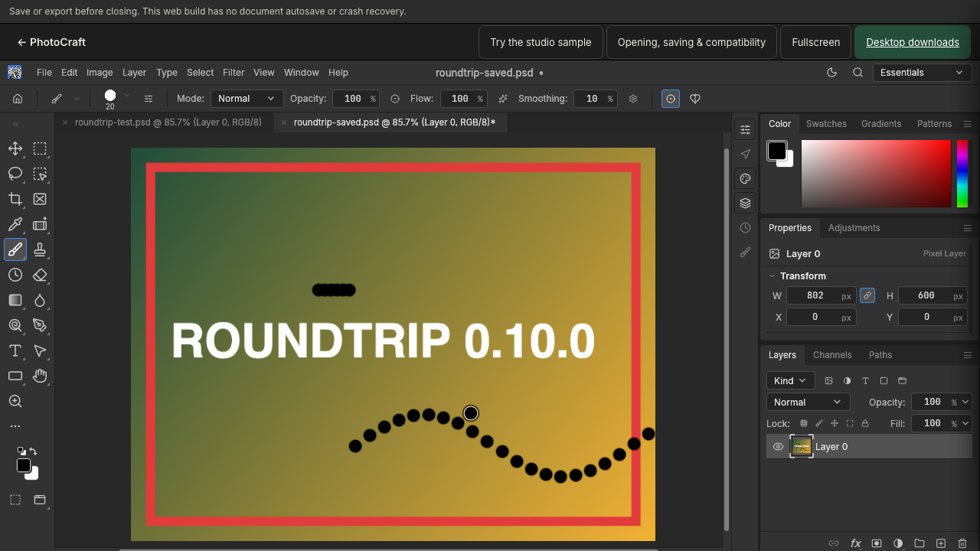Select the Object Selection tool
The width and height of the screenshot is (980, 551).
click(x=40, y=174)
